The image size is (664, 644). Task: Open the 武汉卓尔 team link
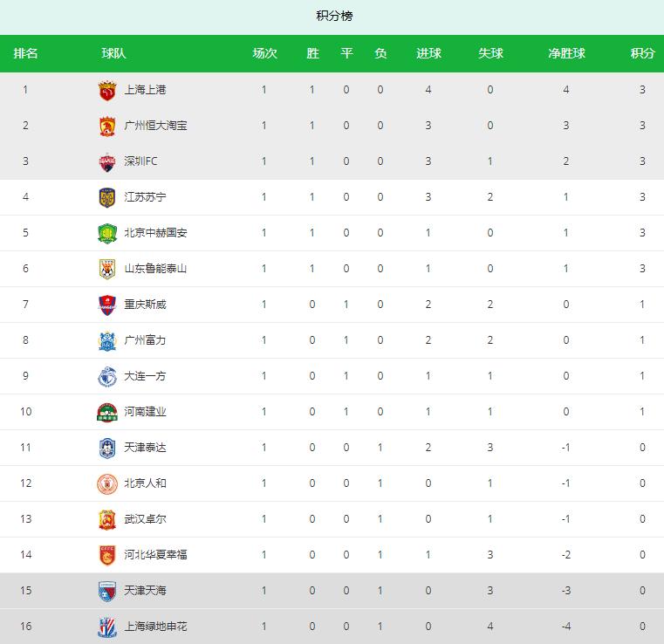(x=145, y=519)
